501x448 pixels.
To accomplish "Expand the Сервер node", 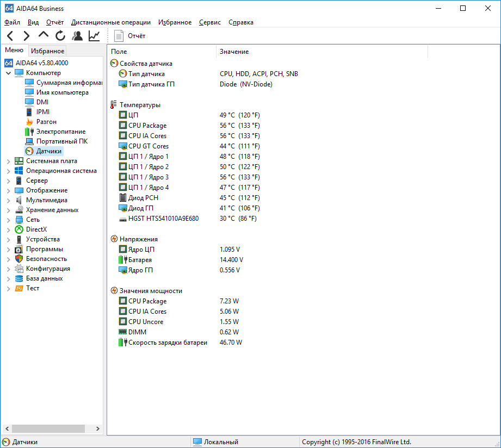I will [8, 181].
